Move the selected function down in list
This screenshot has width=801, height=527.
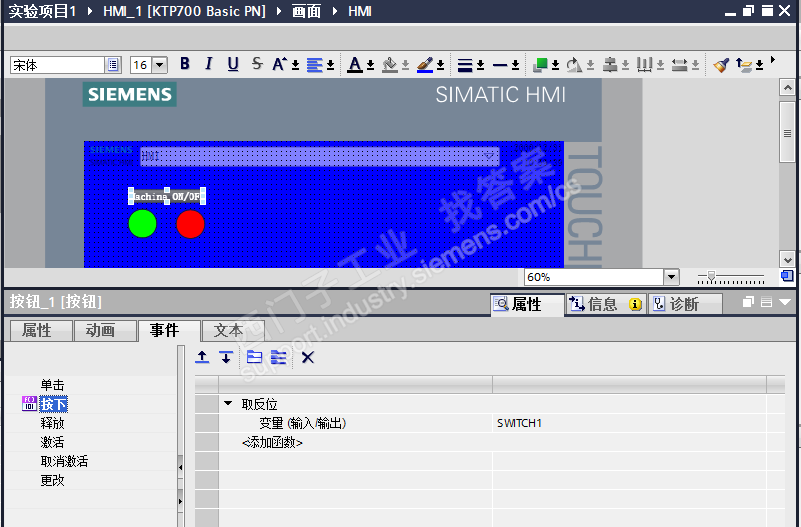226,357
